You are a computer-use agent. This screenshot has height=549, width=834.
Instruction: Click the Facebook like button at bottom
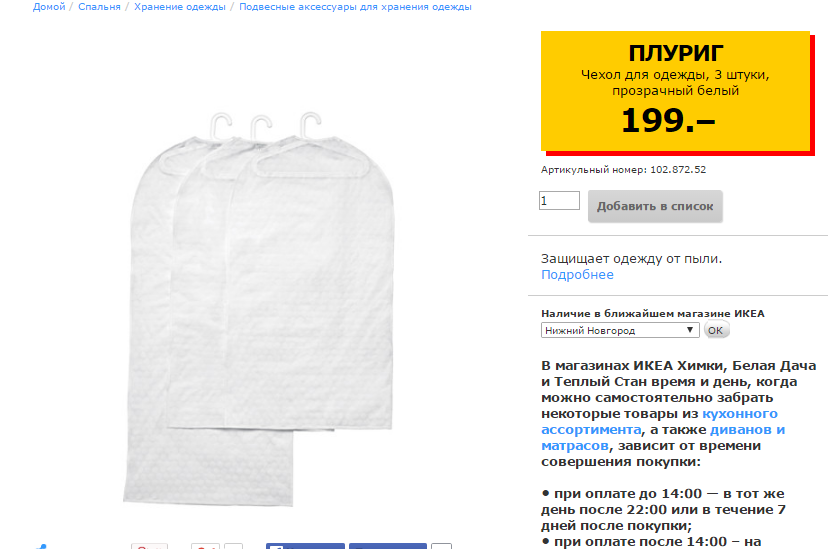pyautogui.click(x=305, y=546)
